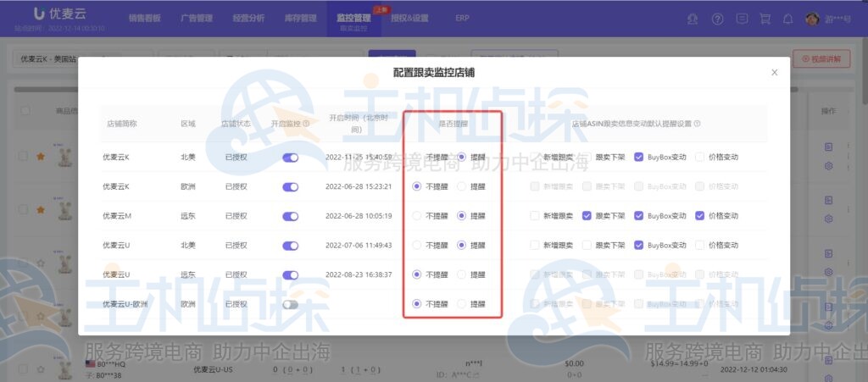Click the filled star on second background product row
Image resolution: width=868 pixels, height=382 pixels.
pyautogui.click(x=41, y=209)
